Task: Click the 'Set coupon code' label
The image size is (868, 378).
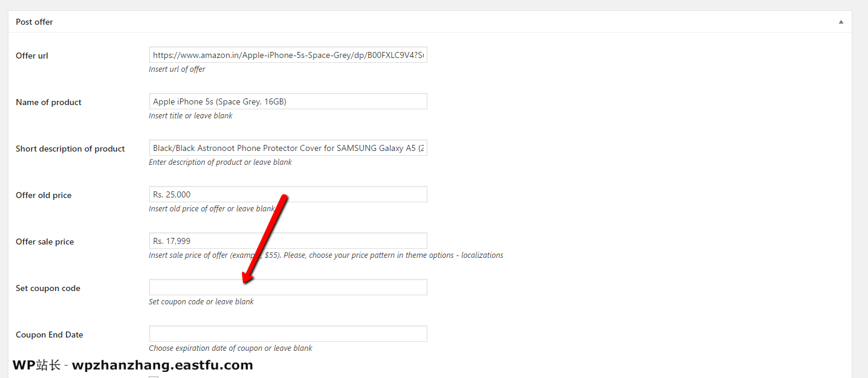Action: click(48, 288)
